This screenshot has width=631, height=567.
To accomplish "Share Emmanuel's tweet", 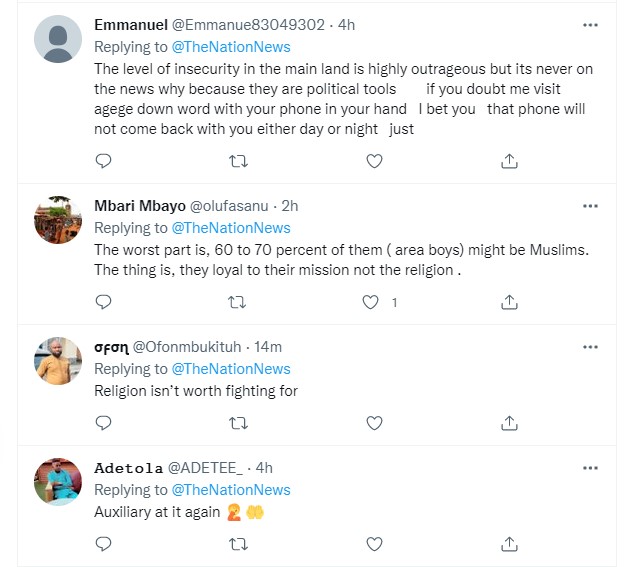I will point(508,160).
